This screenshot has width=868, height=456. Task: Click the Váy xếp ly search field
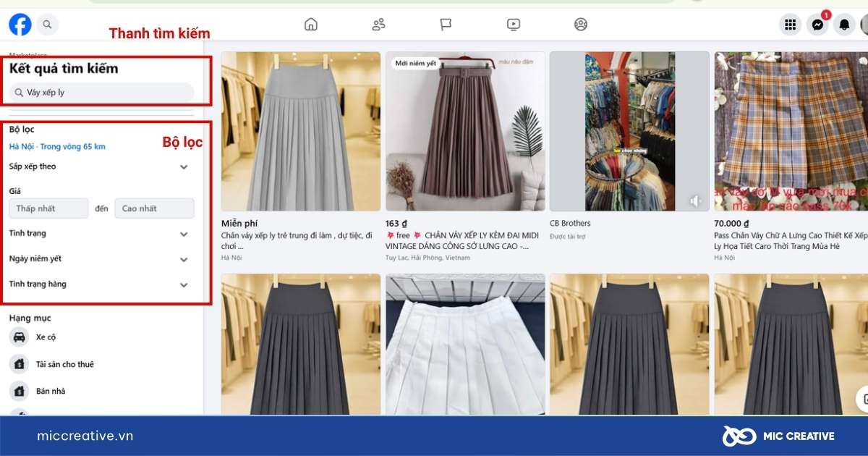click(x=101, y=93)
